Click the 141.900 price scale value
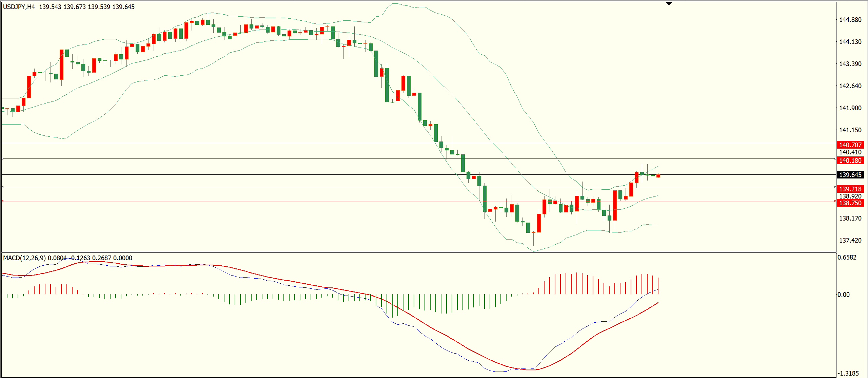Viewport: 868px width, 378px height. [x=850, y=108]
